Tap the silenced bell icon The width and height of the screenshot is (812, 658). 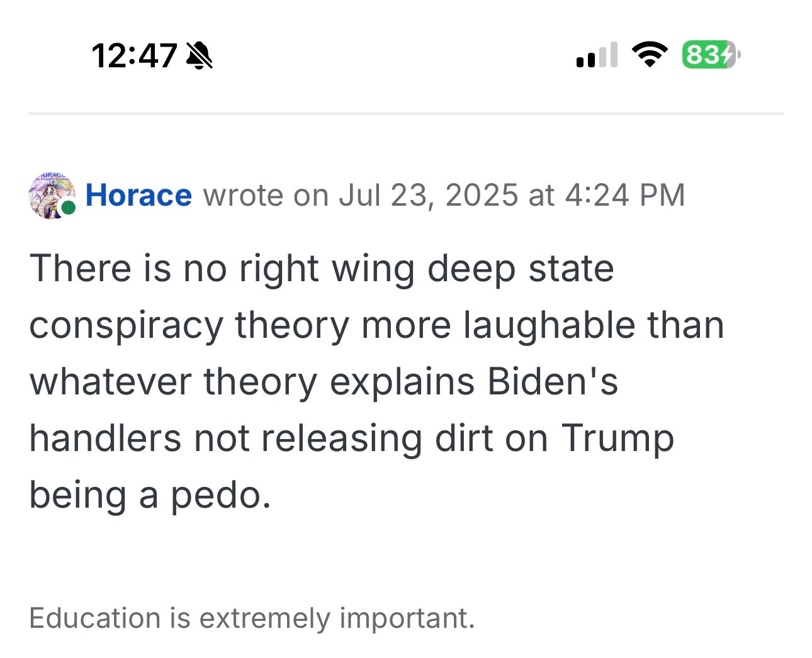pyautogui.click(x=200, y=56)
